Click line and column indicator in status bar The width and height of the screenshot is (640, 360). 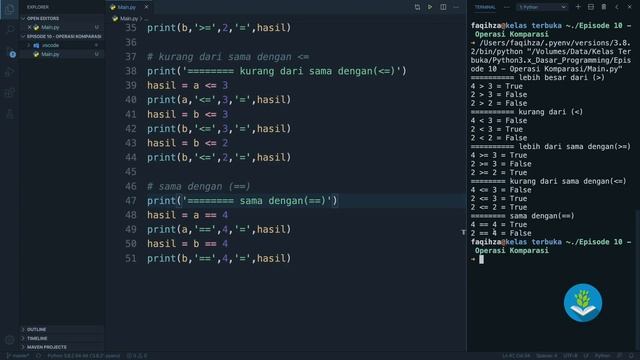(516, 356)
